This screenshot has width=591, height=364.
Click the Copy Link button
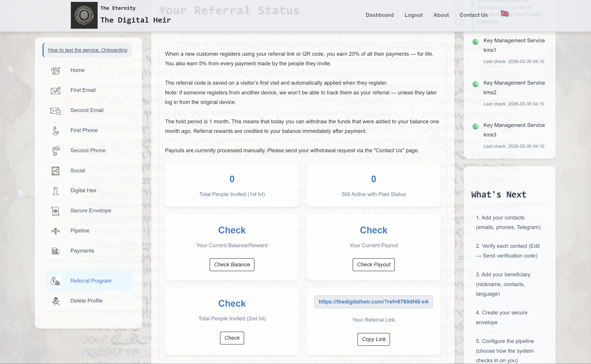pos(374,339)
